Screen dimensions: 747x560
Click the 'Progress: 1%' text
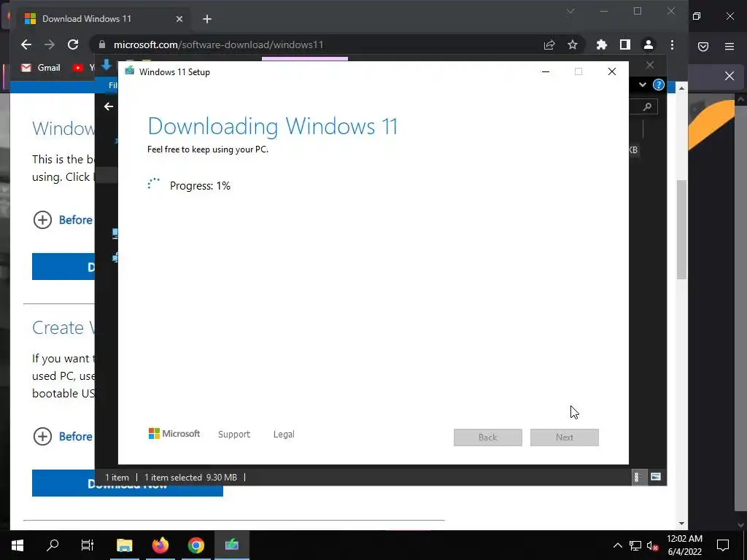coord(200,186)
